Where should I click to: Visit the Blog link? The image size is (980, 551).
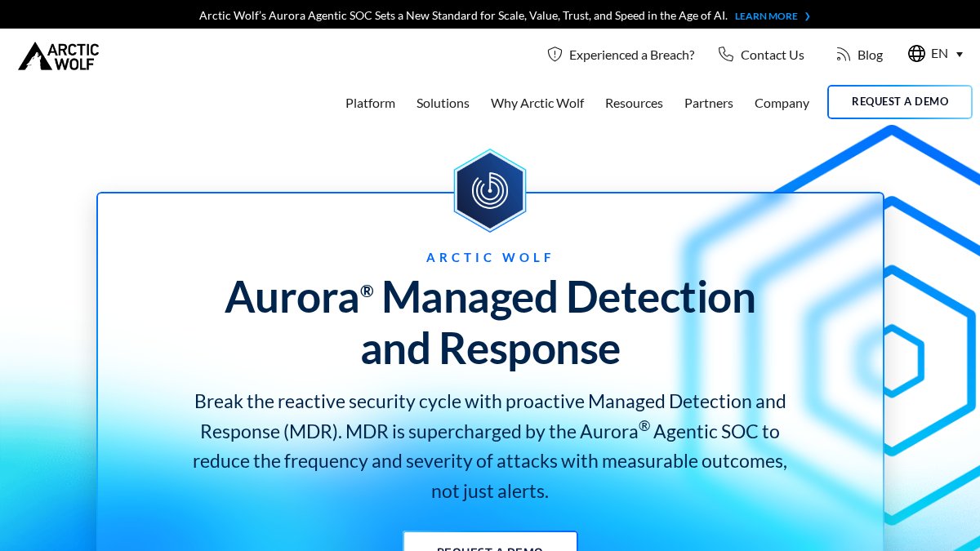(x=870, y=55)
